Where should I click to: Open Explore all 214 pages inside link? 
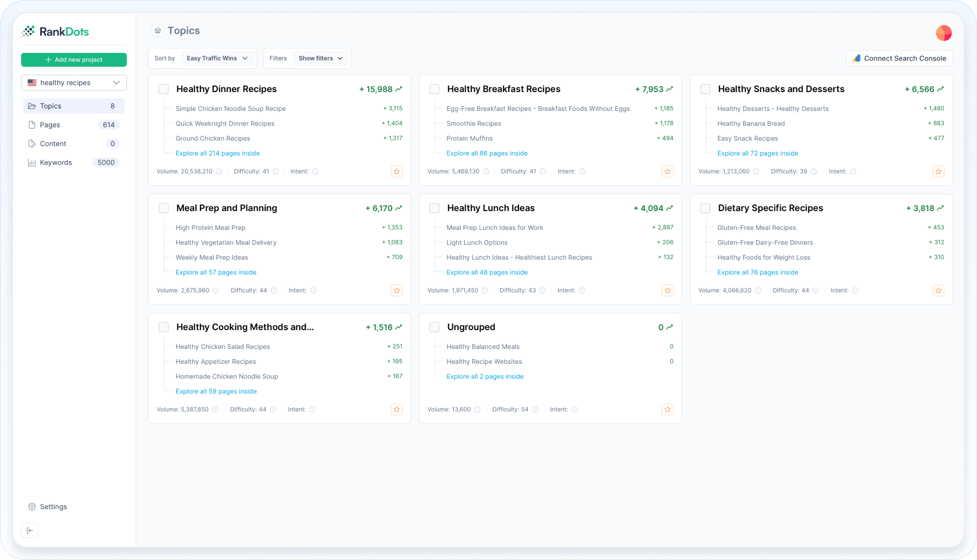tap(217, 153)
